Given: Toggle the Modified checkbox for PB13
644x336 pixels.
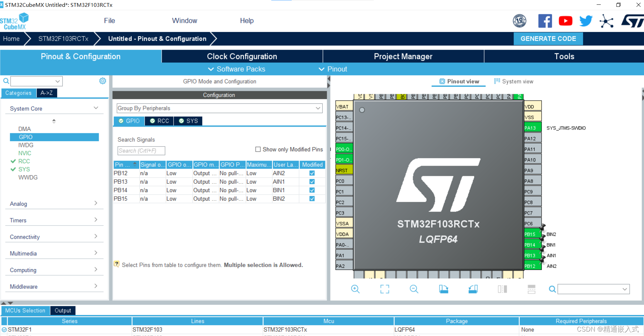Looking at the screenshot, I should coord(312,182).
